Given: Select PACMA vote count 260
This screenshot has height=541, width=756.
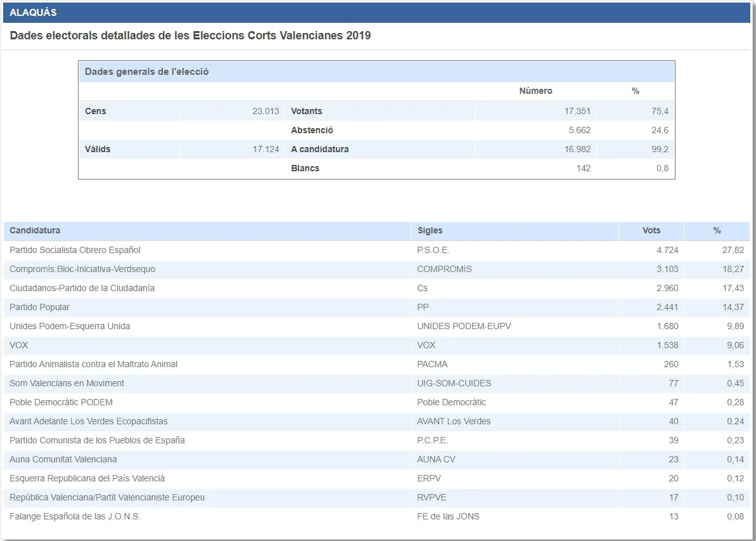Looking at the screenshot, I should (670, 364).
